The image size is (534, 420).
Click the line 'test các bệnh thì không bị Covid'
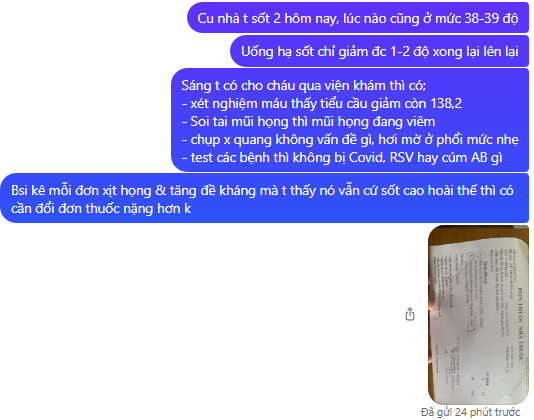(x=342, y=157)
